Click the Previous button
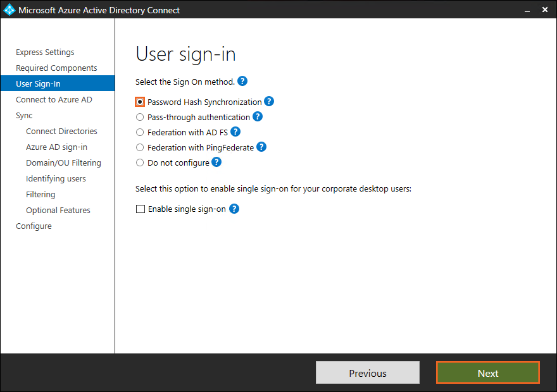 [368, 373]
